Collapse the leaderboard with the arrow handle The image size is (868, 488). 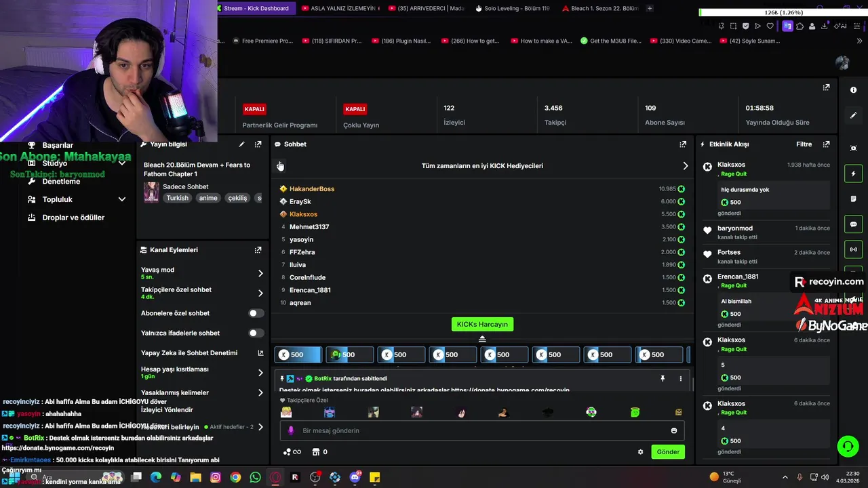pos(482,339)
